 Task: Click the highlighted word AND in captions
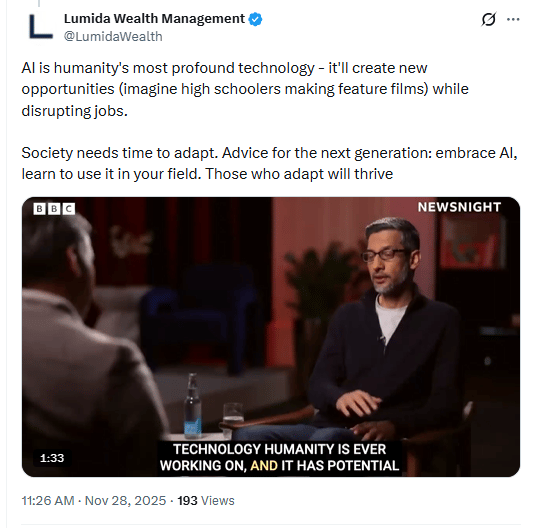click(264, 466)
